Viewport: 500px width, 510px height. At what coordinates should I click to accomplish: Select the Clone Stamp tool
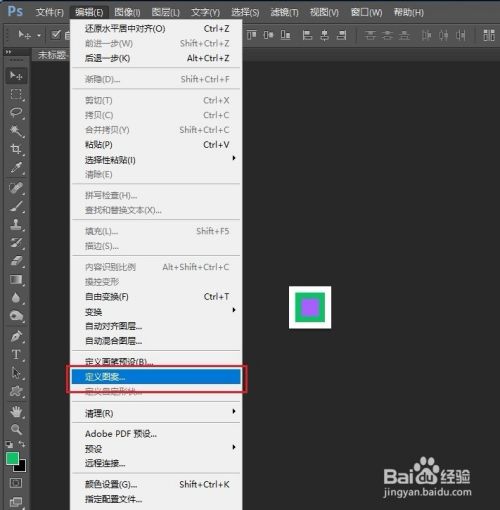16,224
